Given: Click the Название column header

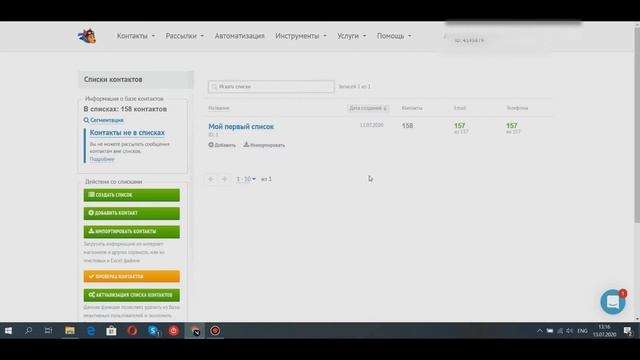Looking at the screenshot, I should point(219,108).
